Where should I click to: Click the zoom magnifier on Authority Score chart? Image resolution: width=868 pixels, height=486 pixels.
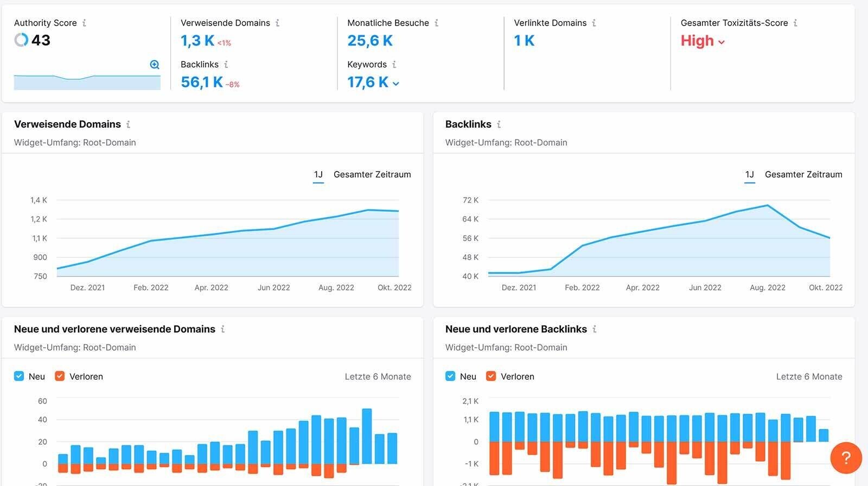155,65
